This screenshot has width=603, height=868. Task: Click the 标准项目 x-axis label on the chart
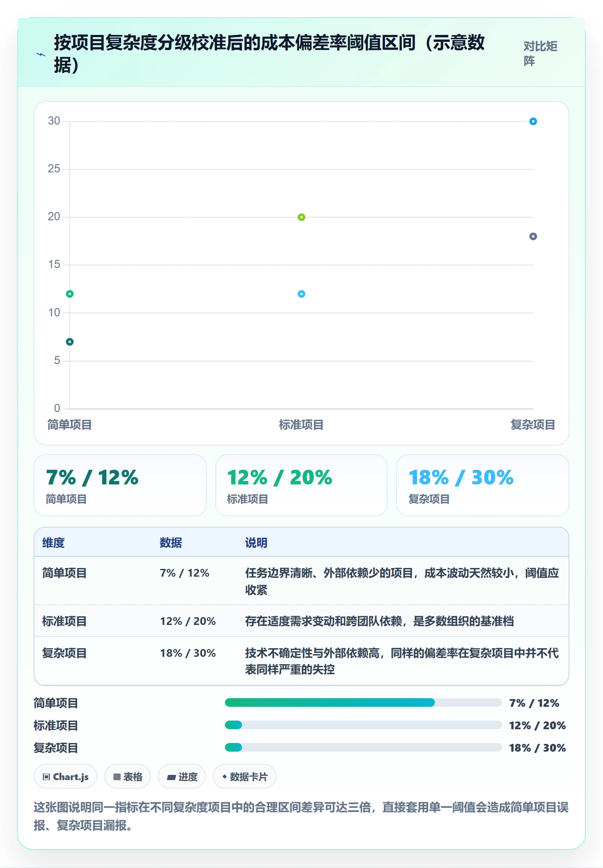pyautogui.click(x=301, y=425)
